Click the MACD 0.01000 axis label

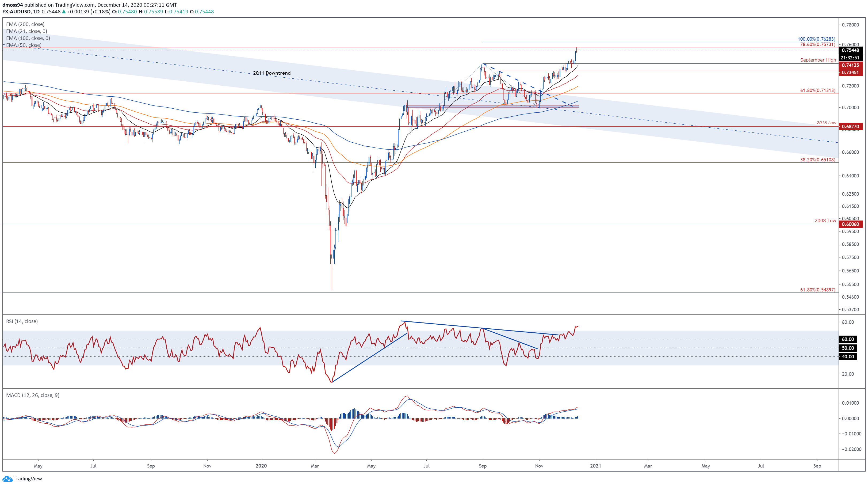point(850,403)
